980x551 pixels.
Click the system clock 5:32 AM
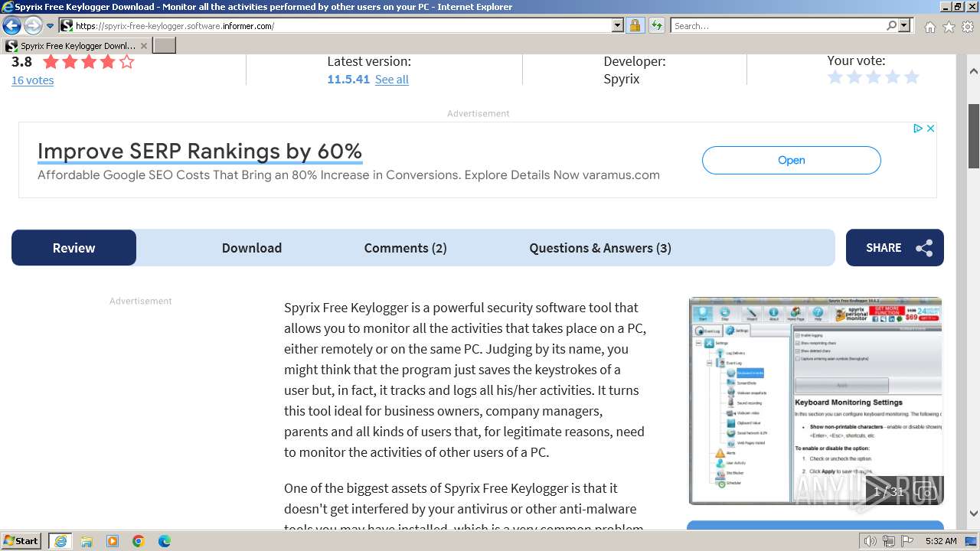pos(941,541)
